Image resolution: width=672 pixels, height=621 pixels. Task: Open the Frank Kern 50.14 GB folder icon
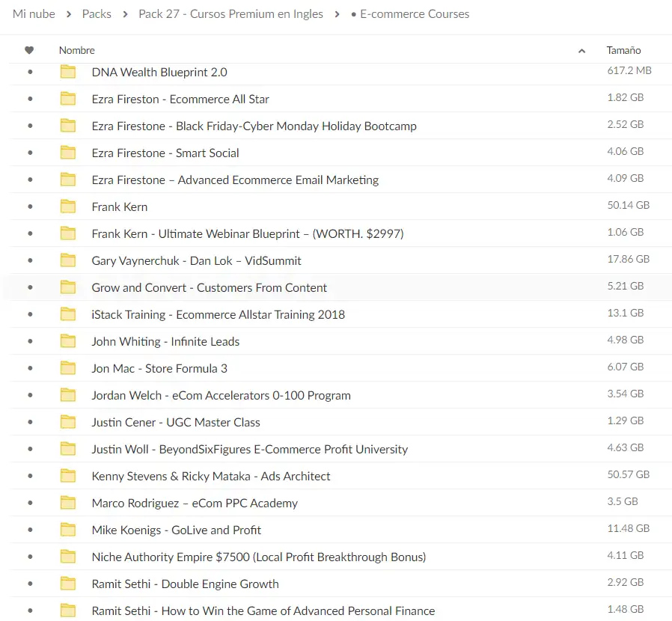pyautogui.click(x=67, y=207)
